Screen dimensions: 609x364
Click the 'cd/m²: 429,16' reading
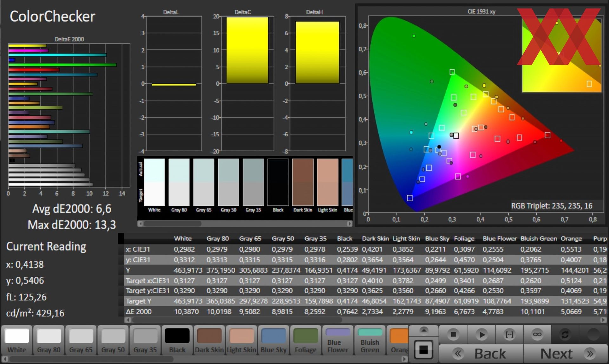[x=35, y=313]
